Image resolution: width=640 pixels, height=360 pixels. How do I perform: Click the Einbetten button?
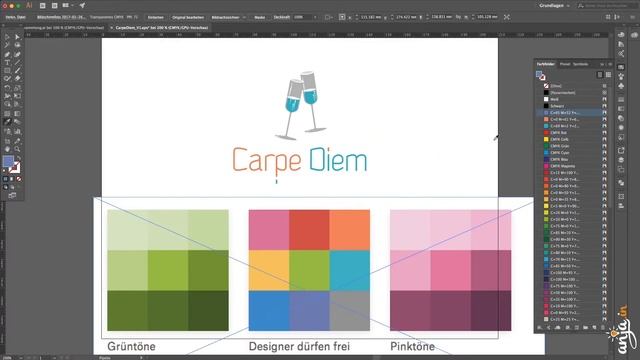156,17
